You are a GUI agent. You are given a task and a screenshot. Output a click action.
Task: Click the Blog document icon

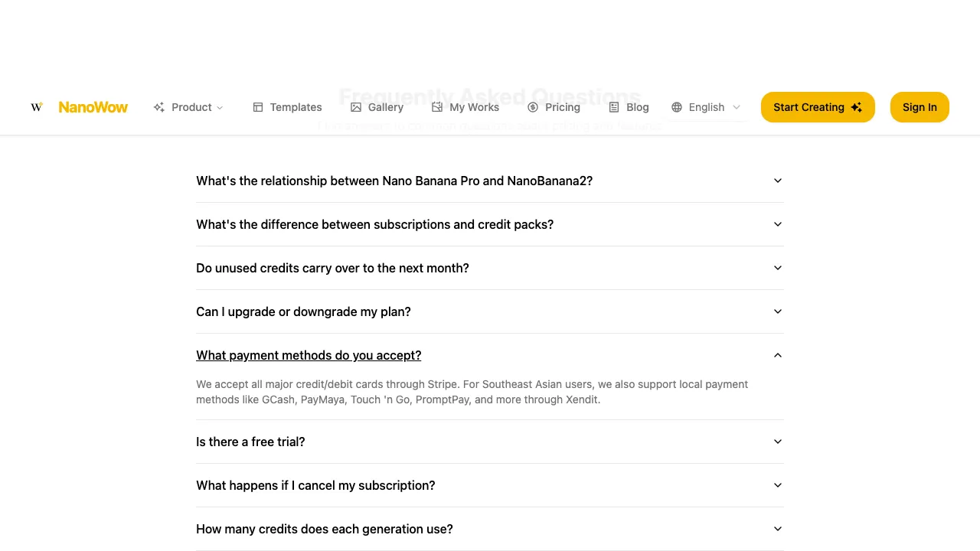pos(611,107)
